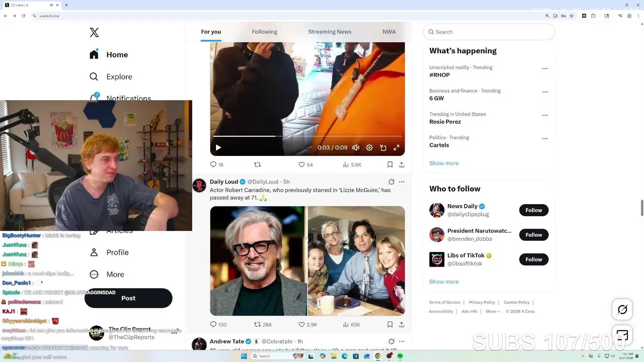View analytics 5.6K of video post
This screenshot has height=362, width=644.
click(352, 164)
